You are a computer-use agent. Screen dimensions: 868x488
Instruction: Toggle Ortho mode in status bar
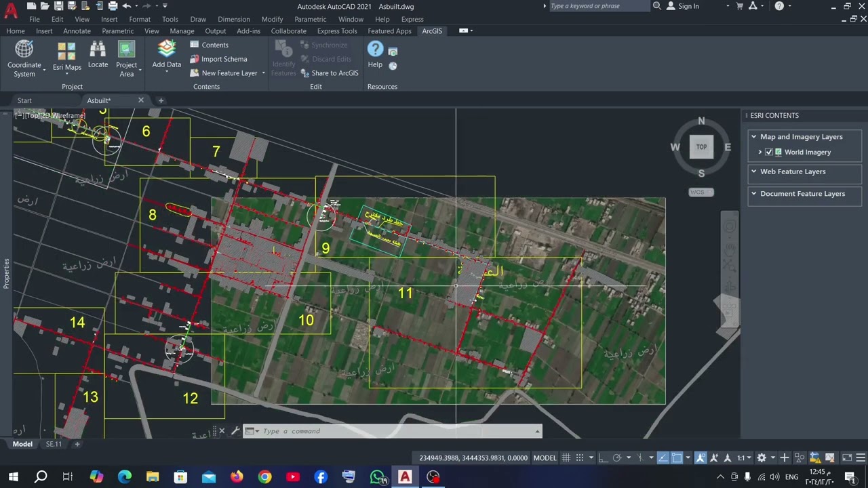(x=604, y=457)
